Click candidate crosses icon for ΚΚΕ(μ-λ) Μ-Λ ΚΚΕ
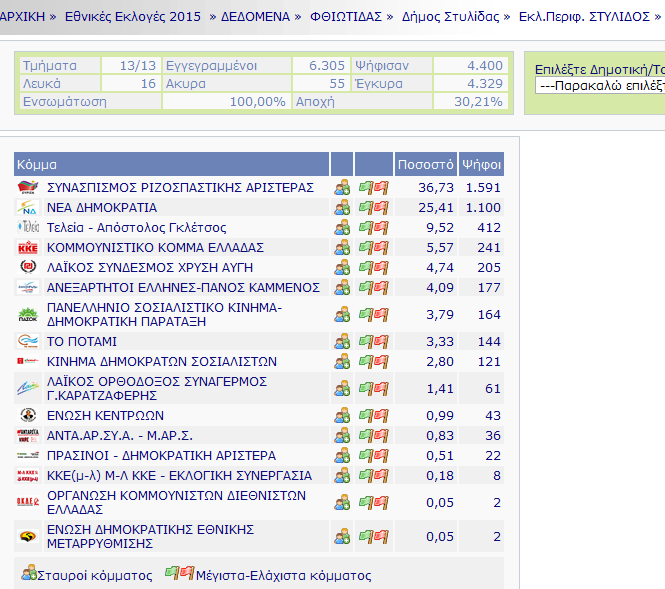This screenshot has height=589, width=665. click(342, 475)
